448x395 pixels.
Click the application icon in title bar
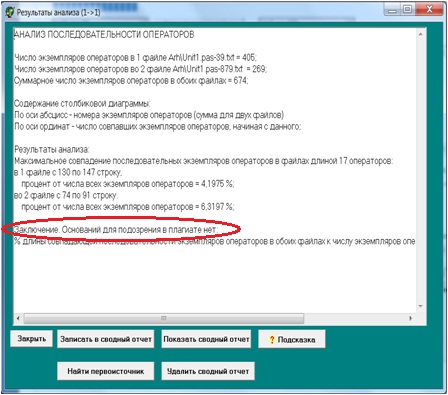(x=10, y=12)
